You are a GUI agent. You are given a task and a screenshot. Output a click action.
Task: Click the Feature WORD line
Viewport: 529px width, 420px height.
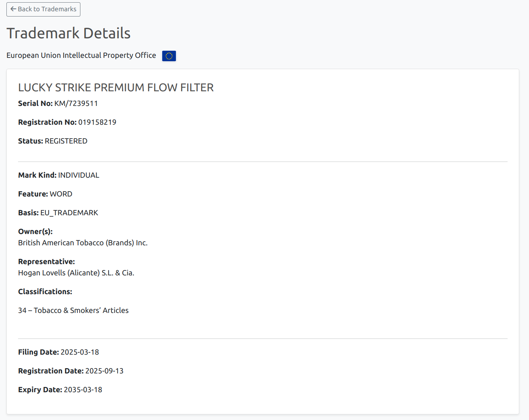pos(45,194)
